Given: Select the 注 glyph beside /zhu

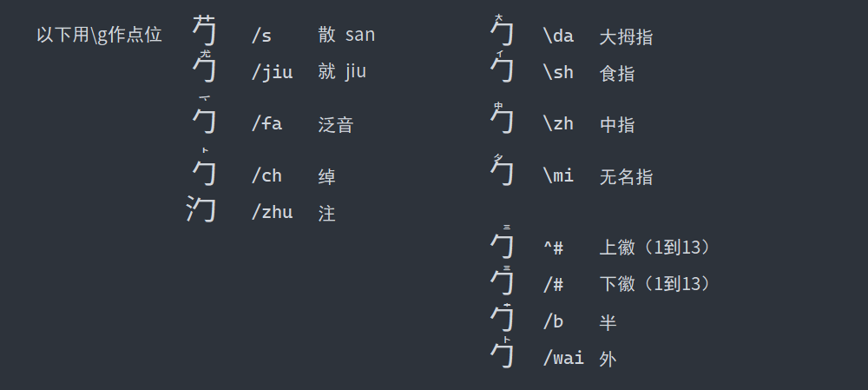Looking at the screenshot, I should [201, 209].
